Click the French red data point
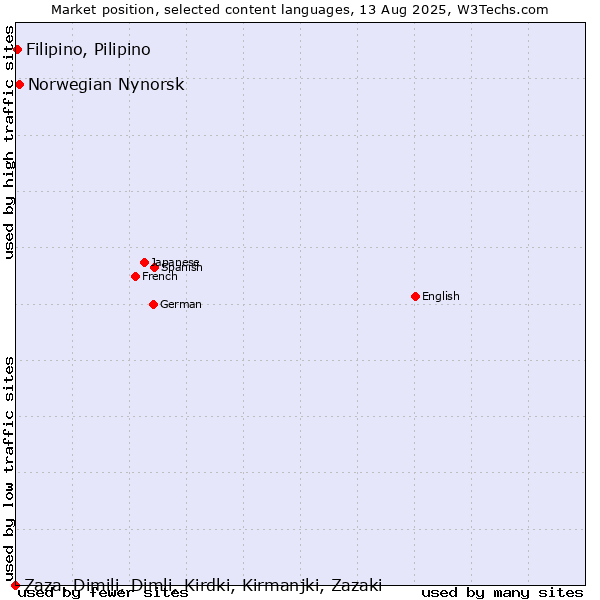Screen dimensions: 600x600 pyautogui.click(x=135, y=276)
